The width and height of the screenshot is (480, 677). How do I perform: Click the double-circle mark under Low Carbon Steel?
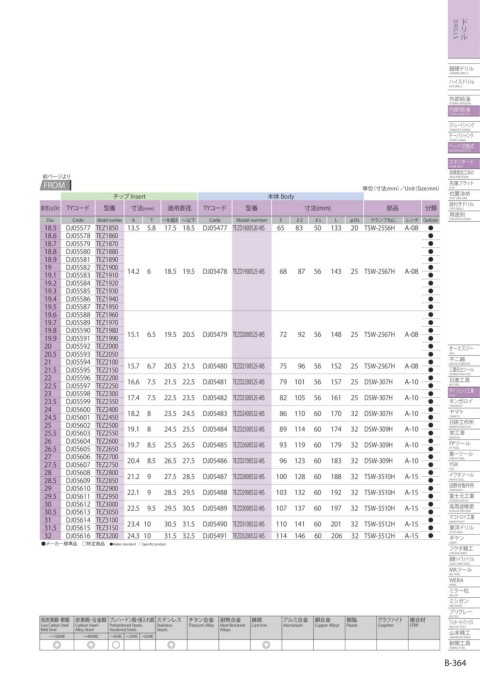57,645
